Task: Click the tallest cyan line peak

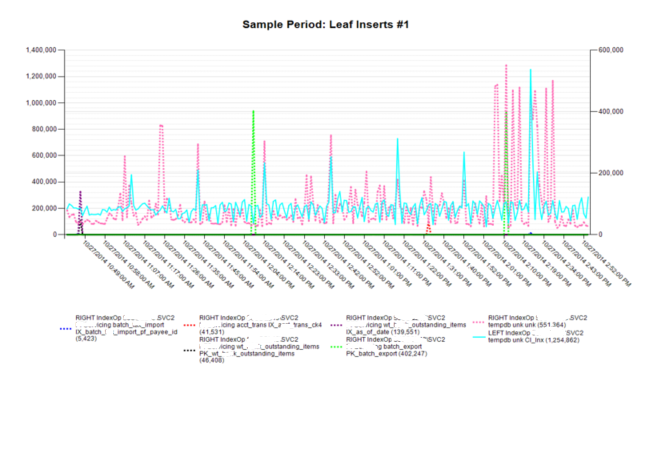Action: [x=530, y=71]
